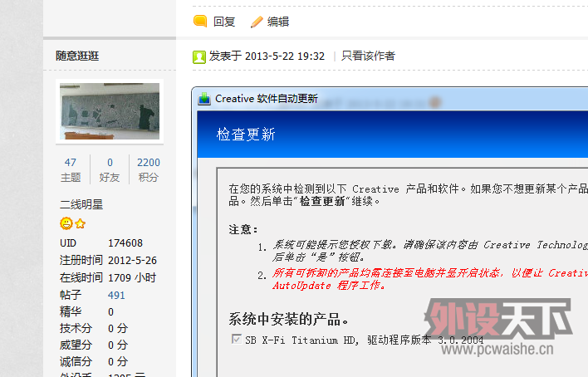Click the 编辑 edit link

point(278,22)
